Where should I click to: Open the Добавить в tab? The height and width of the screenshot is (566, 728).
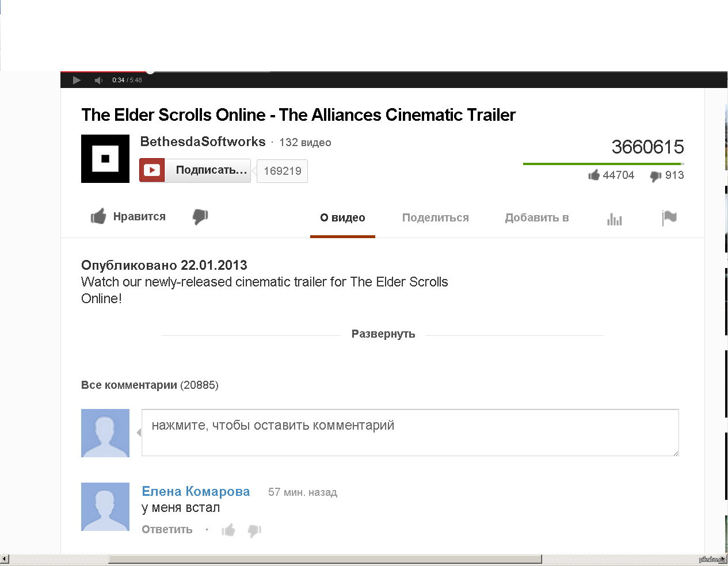[537, 217]
